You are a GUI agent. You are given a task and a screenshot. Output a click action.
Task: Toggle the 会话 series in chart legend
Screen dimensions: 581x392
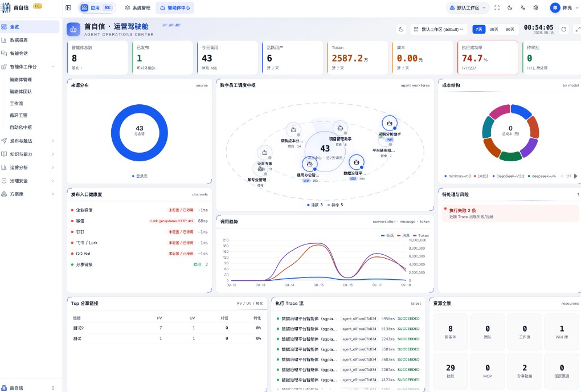click(387, 235)
